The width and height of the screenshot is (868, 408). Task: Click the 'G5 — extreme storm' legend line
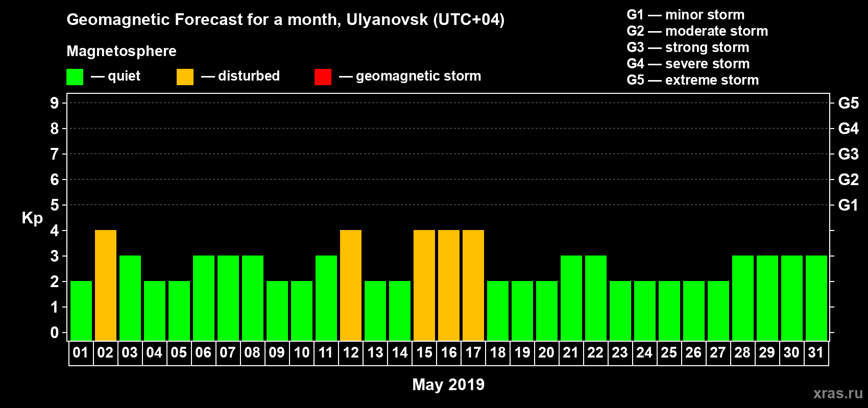(693, 80)
